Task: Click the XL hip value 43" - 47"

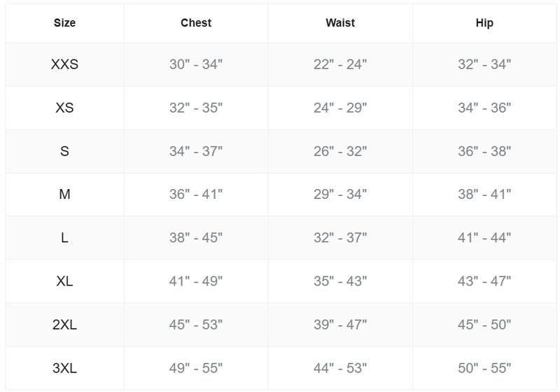Action: (x=484, y=281)
